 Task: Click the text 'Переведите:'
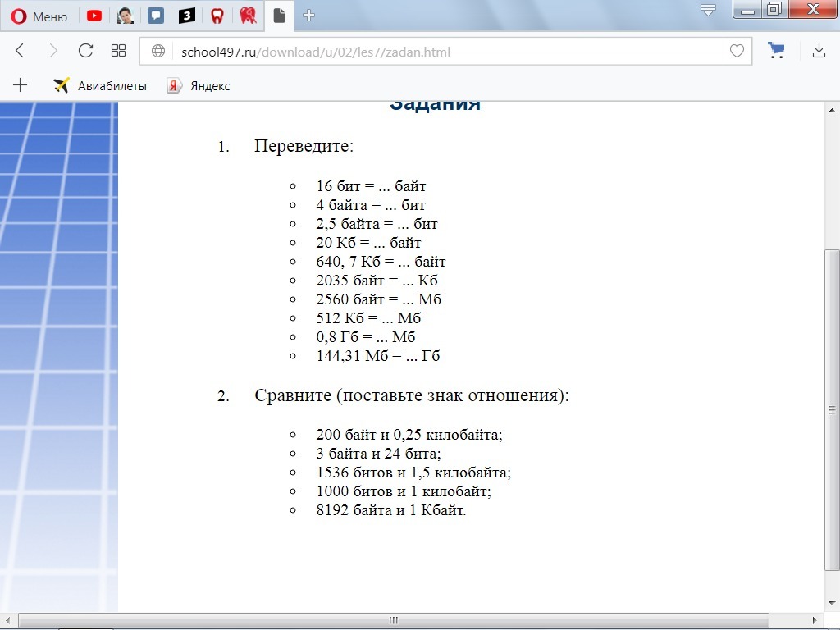(x=304, y=146)
